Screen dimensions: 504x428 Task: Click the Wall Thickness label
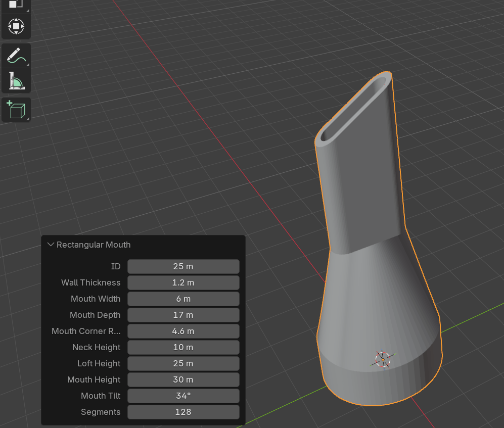pos(91,282)
